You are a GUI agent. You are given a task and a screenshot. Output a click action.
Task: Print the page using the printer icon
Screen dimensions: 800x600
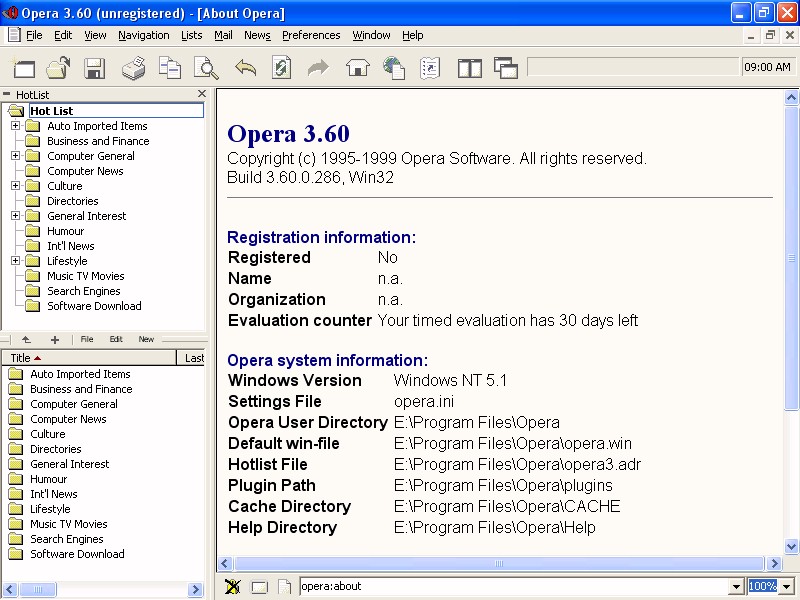[134, 68]
